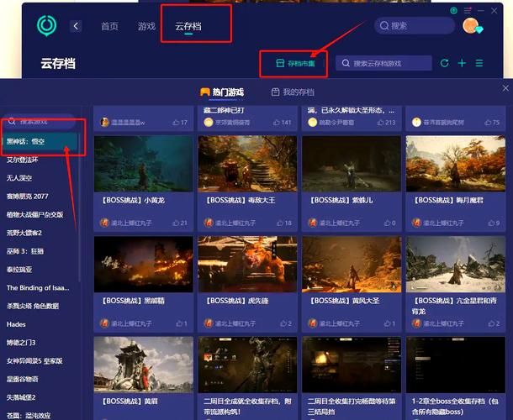This screenshot has height=420, width=513.
Task: Open the 黄眉 BOSS挑战 save thumbnail
Action: [x=144, y=365]
